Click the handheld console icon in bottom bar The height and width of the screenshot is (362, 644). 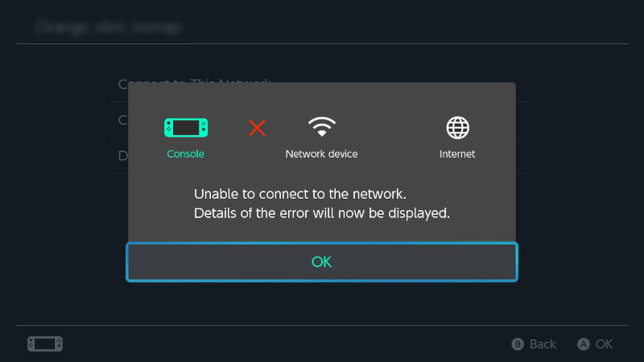click(45, 344)
